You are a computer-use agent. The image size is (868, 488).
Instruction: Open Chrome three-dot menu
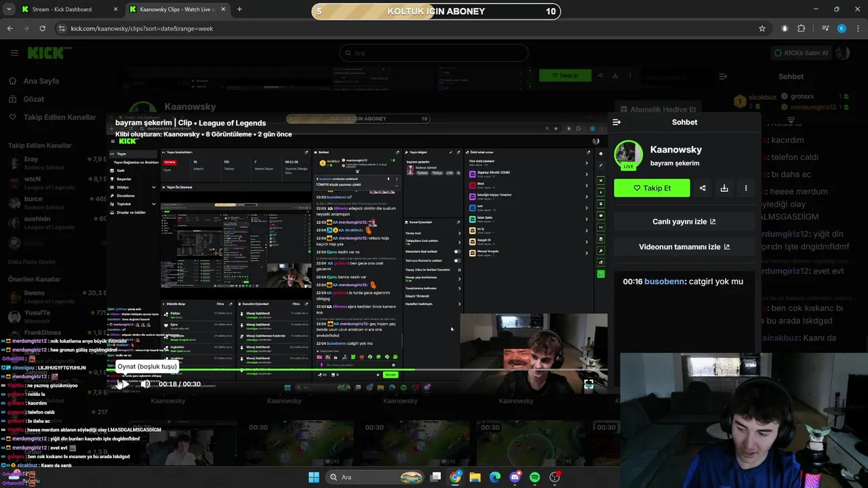857,28
